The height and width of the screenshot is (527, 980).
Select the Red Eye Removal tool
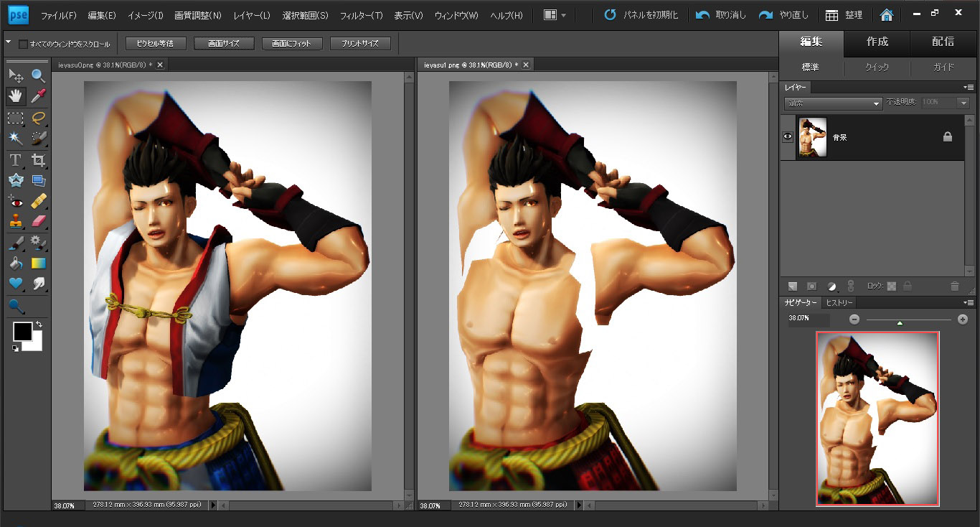(x=16, y=200)
